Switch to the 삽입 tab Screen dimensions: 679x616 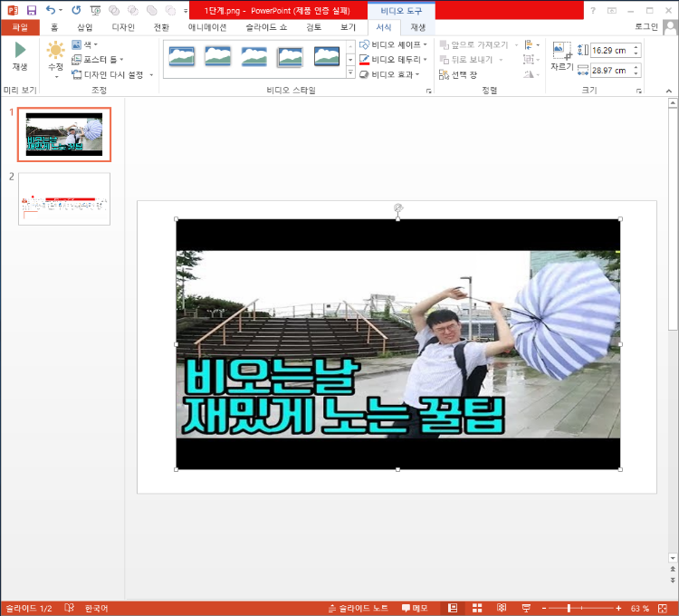tap(85, 27)
